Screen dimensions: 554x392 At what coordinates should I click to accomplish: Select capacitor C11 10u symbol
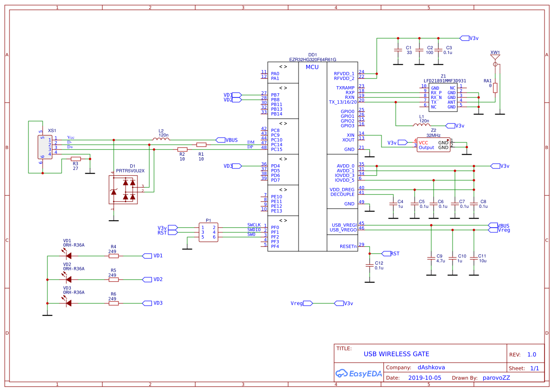tap(474, 258)
